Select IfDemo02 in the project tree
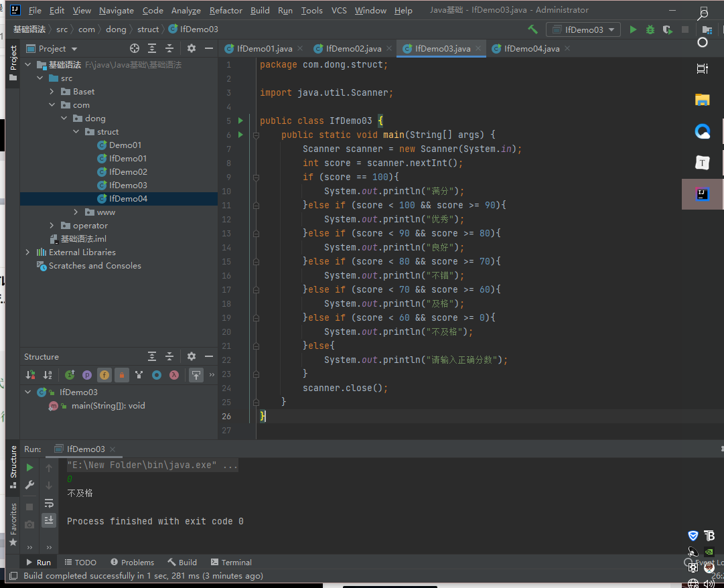Image resolution: width=724 pixels, height=588 pixels. 128,172
